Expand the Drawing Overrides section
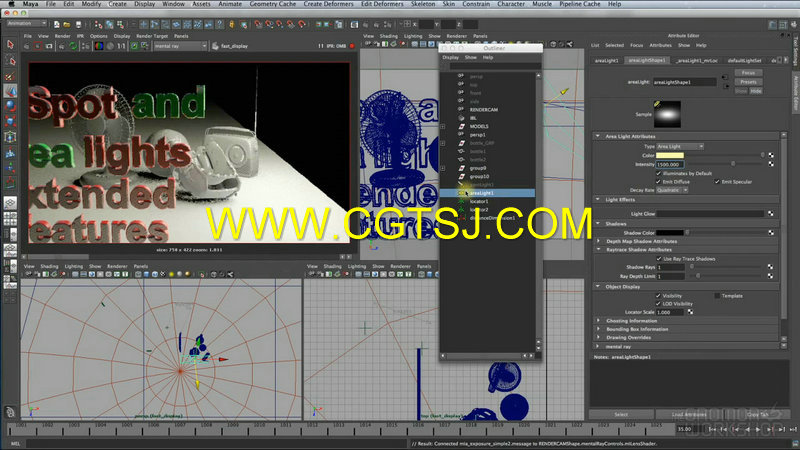The height and width of the screenshot is (450, 800). click(598, 338)
